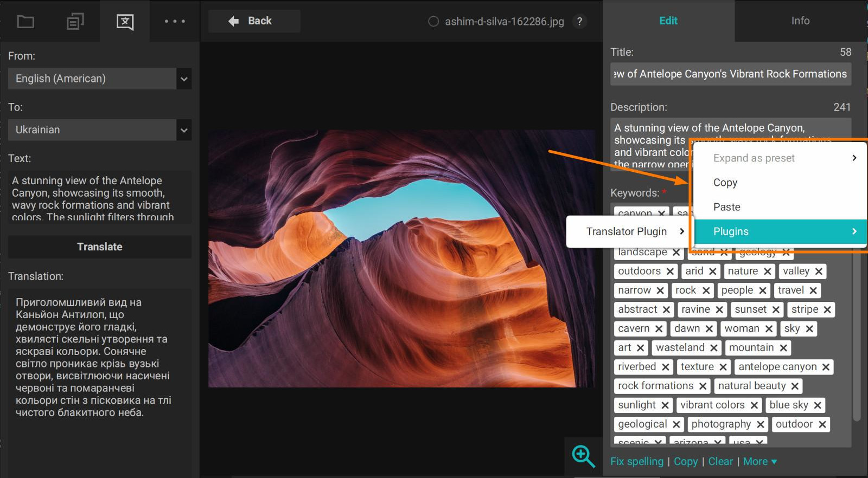Click the source Text input area
868x478 pixels.
pyautogui.click(x=100, y=197)
